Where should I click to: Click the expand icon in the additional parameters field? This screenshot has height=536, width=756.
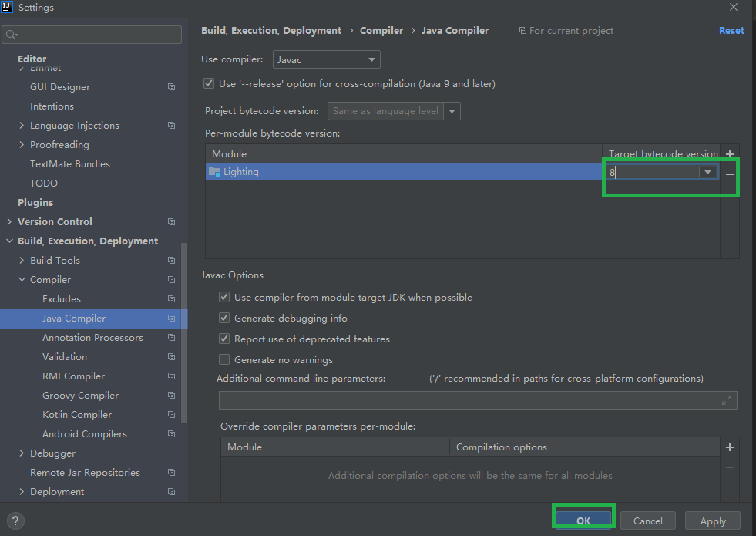click(727, 400)
